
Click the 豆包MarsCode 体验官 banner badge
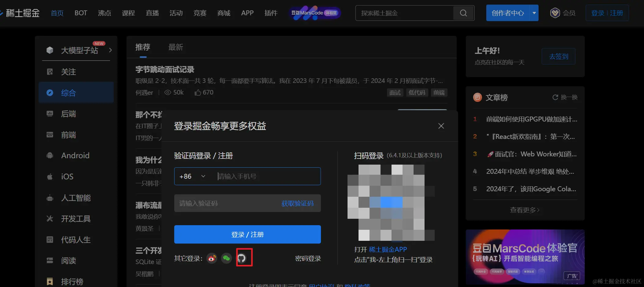click(x=315, y=13)
